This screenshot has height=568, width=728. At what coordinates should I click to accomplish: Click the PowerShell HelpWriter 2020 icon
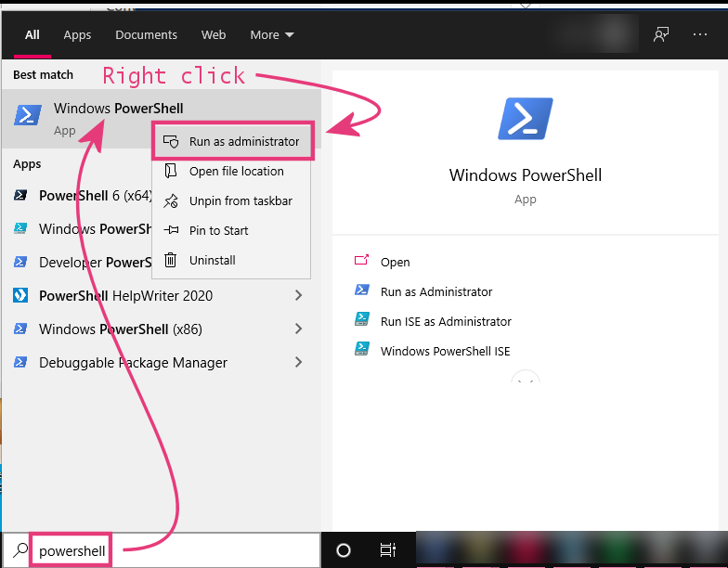pyautogui.click(x=20, y=295)
